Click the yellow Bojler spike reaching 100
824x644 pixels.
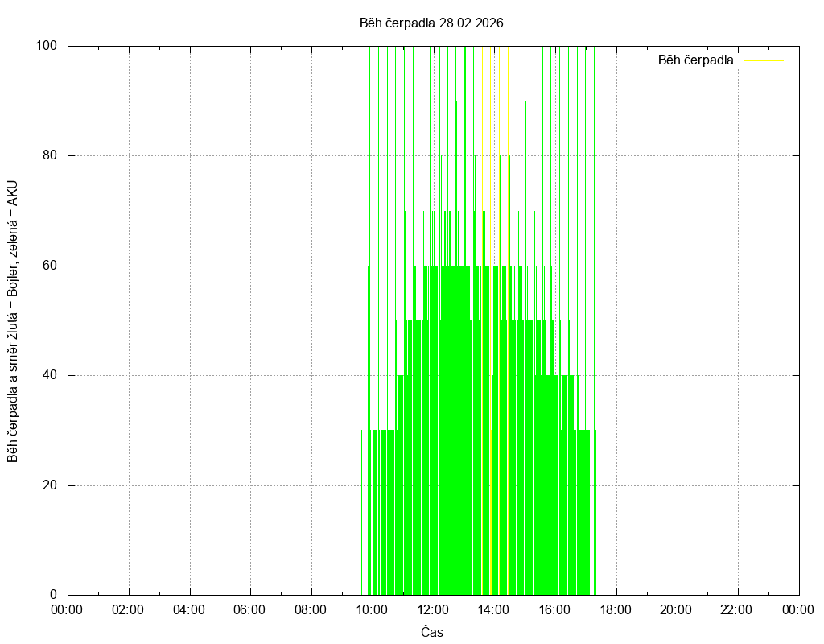point(500,97)
